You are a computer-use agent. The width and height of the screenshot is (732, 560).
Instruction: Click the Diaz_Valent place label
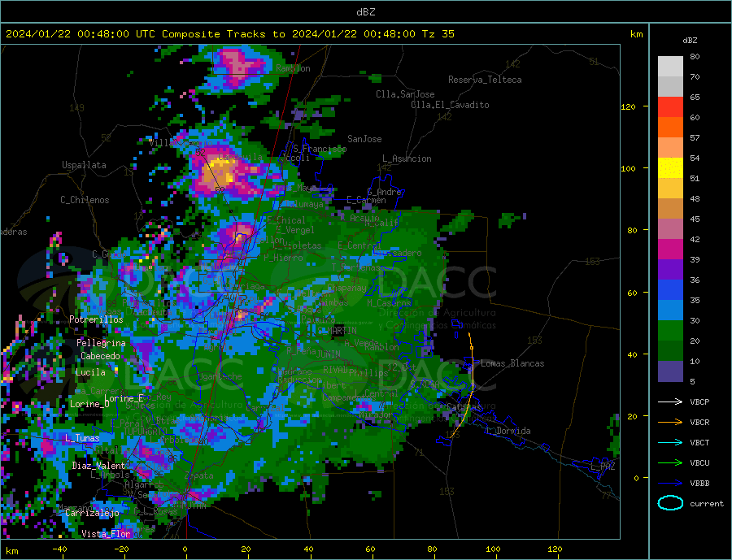(98, 466)
